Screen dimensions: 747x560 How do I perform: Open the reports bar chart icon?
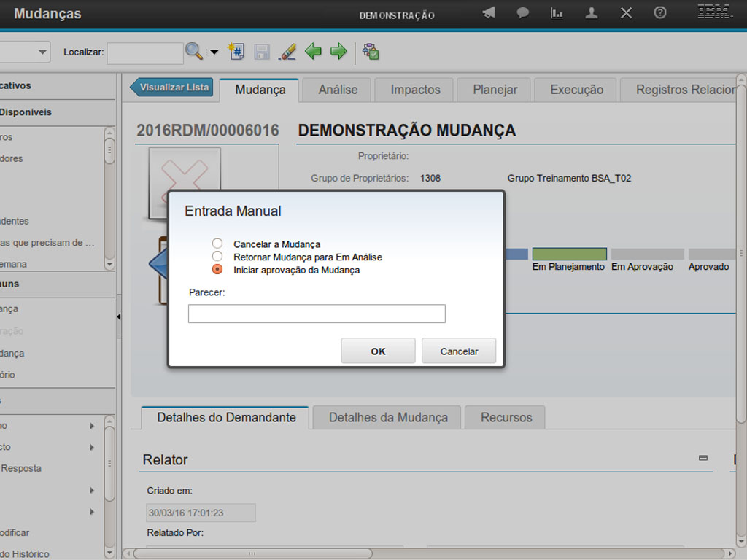click(557, 13)
